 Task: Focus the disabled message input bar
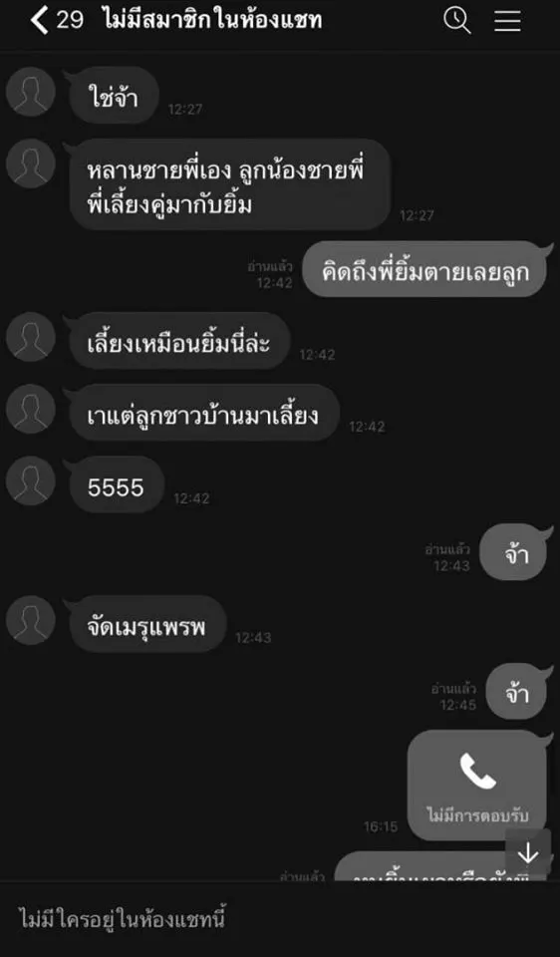[280, 919]
